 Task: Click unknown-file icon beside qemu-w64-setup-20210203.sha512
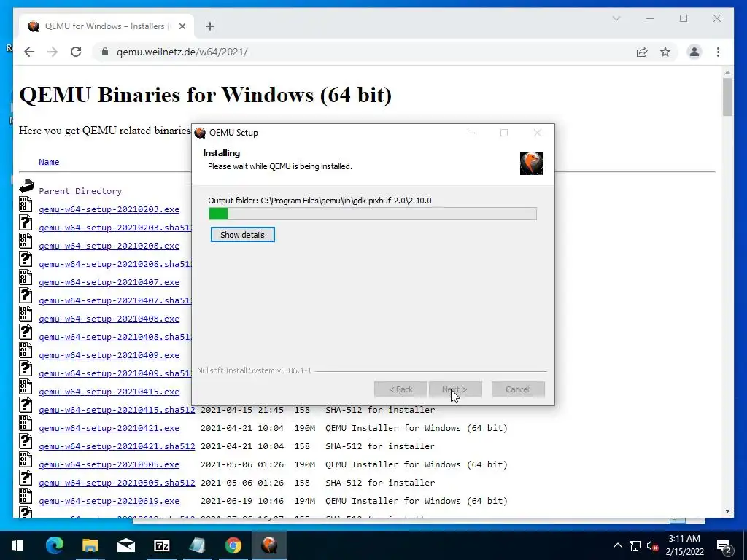coord(26,222)
